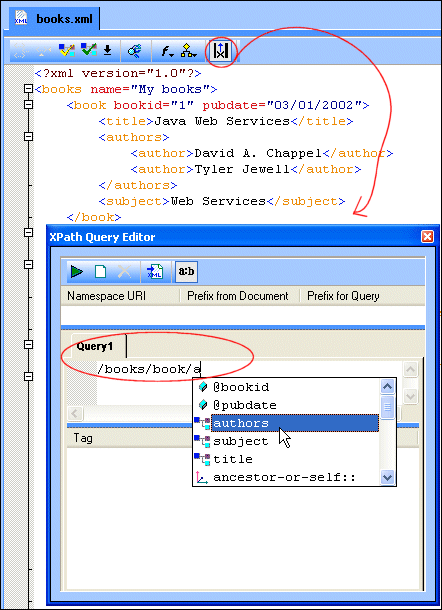Collapse the authors element node
The image size is (442, 610).
[x=28, y=137]
